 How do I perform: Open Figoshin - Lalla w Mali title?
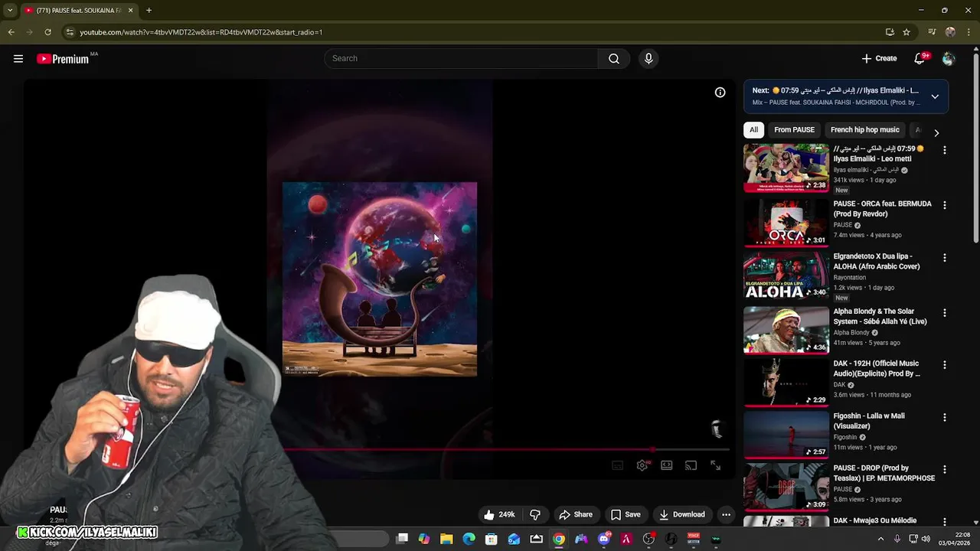869,421
